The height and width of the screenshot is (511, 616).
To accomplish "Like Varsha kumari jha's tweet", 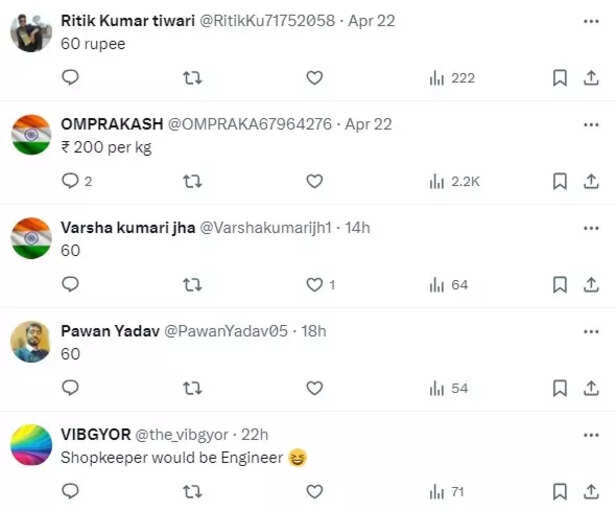I will tap(314, 285).
